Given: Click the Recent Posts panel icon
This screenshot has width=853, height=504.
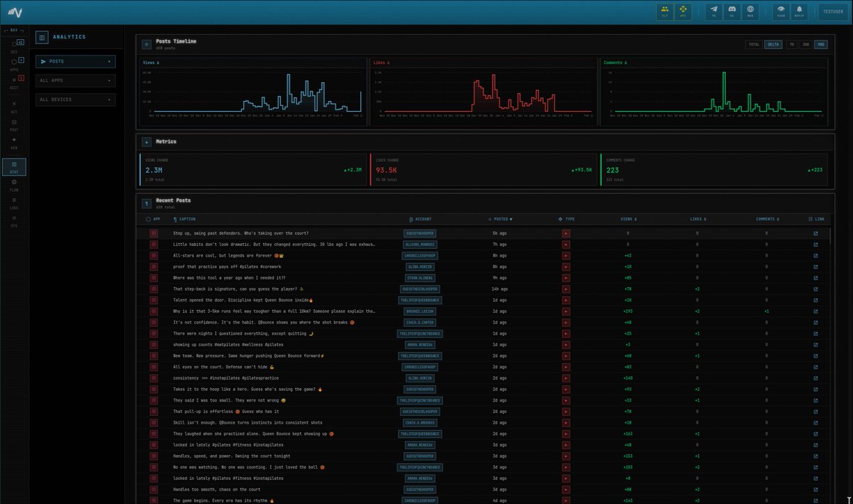Looking at the screenshot, I should point(146,203).
